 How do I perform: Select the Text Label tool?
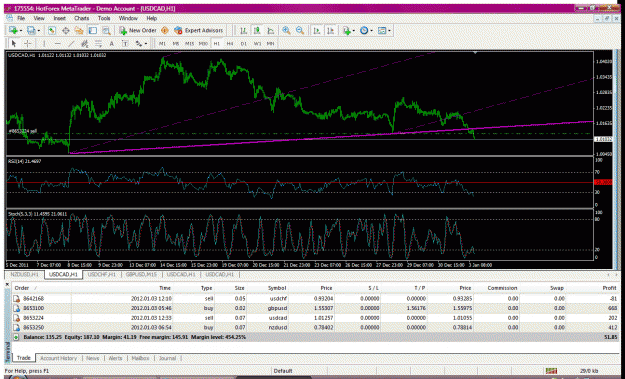coord(125,43)
